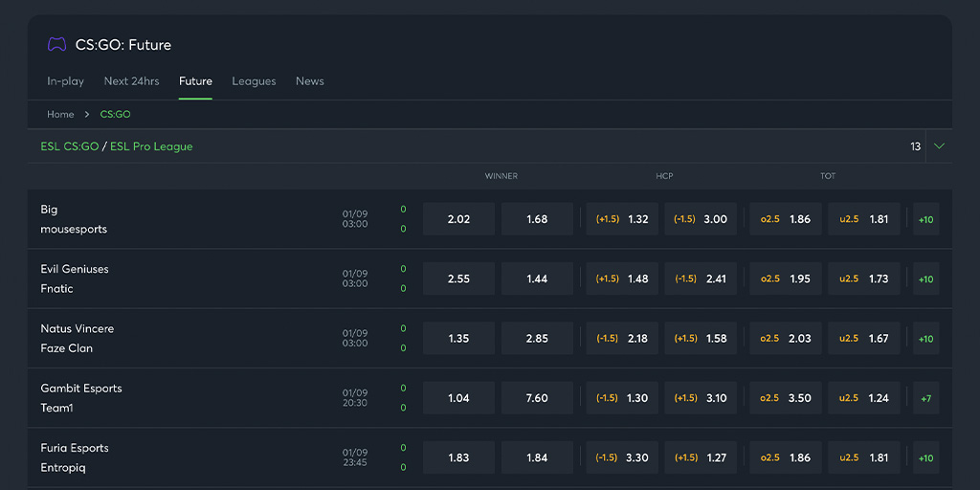Pick Natus Vincere winner odds 1.35
980x490 pixels.
point(458,338)
